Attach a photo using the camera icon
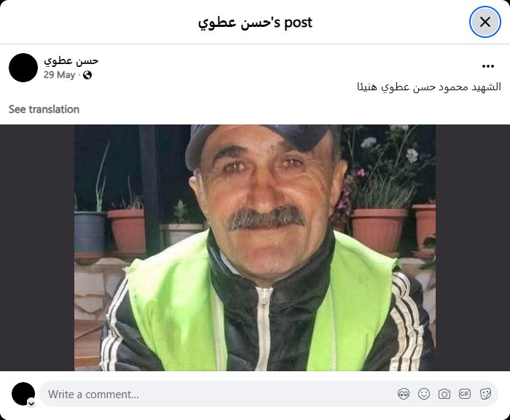Screen dimensions: 510x420 pyautogui.click(x=444, y=394)
